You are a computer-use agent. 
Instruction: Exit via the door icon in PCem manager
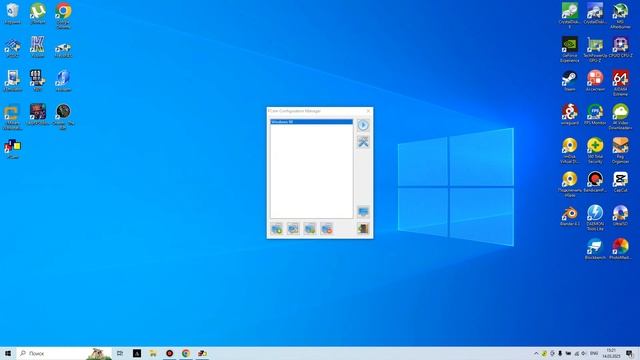tap(363, 229)
